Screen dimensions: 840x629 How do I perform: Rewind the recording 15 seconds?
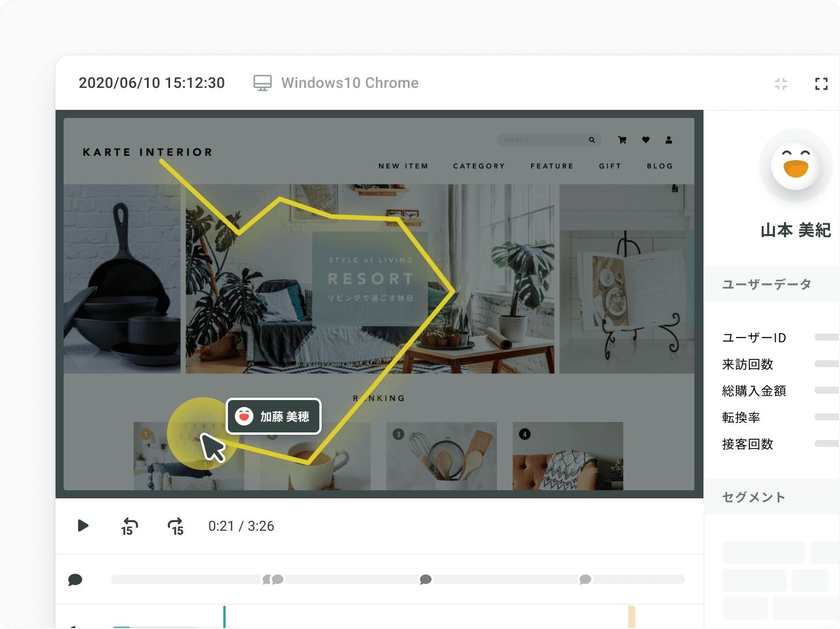[129, 526]
